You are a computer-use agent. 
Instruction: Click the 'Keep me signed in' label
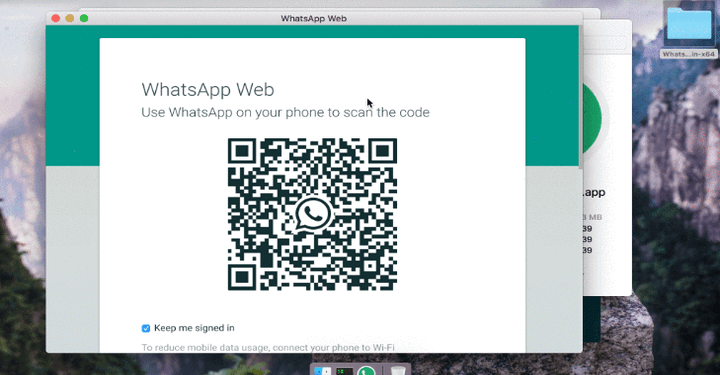tap(194, 328)
